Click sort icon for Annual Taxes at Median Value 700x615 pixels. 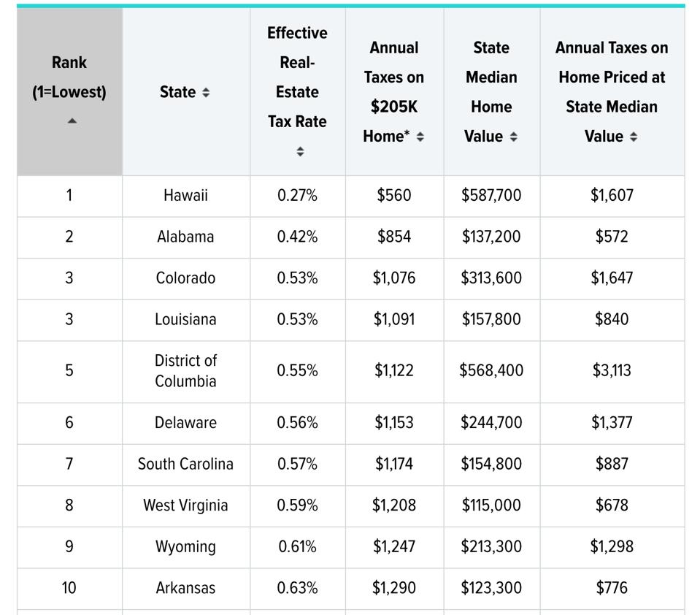click(633, 137)
